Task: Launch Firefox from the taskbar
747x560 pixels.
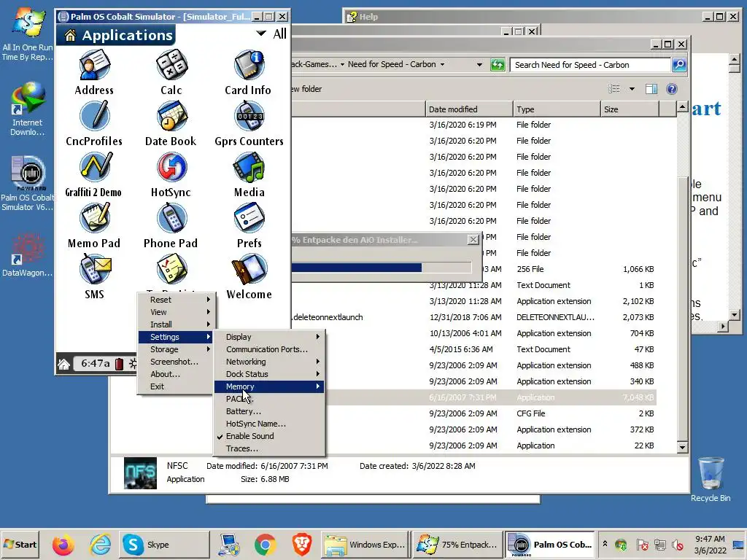Action: pos(63,545)
